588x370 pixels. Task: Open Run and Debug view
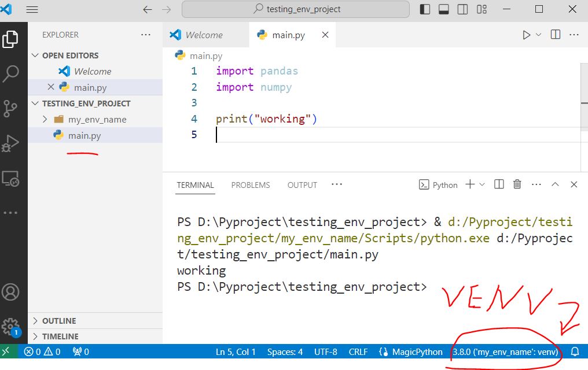11,143
